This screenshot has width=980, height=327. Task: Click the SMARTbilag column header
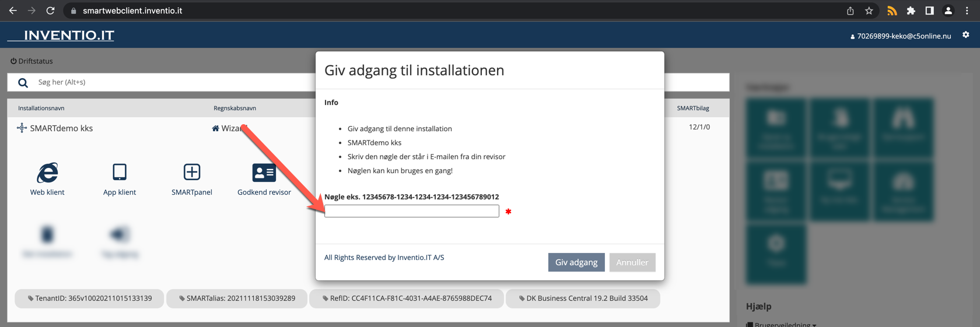coord(693,108)
